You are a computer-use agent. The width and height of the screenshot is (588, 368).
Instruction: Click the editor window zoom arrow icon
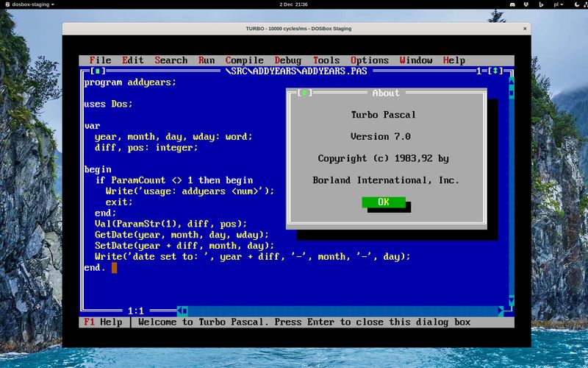497,71
